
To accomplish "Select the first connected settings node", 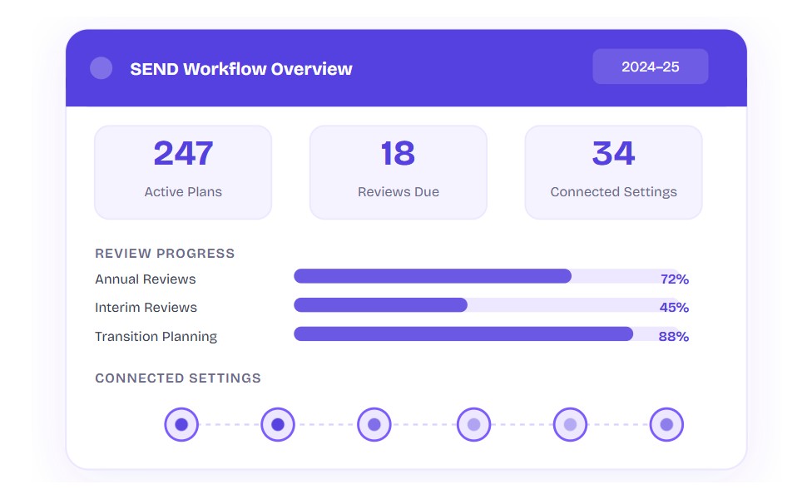I will tap(181, 424).
